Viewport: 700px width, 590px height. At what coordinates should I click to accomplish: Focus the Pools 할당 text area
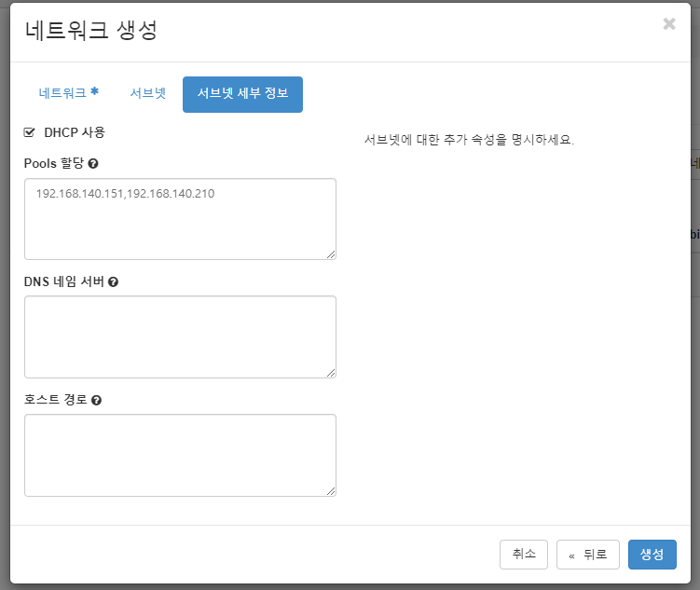(x=180, y=219)
